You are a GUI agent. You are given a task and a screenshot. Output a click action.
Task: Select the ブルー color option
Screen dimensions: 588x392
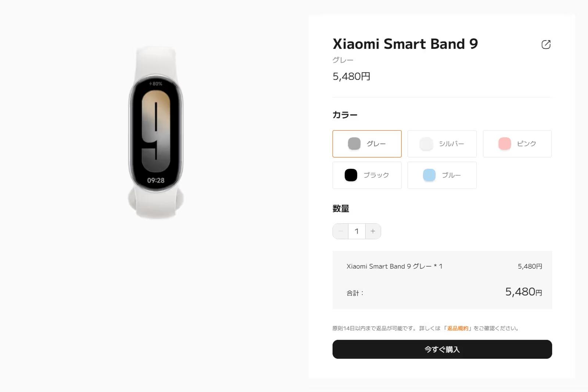(442, 175)
